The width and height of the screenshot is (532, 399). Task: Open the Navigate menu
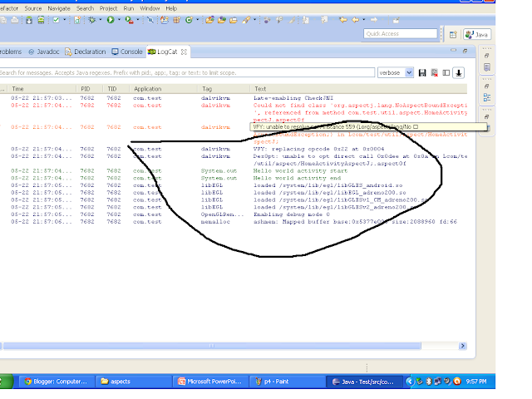tap(59, 8)
